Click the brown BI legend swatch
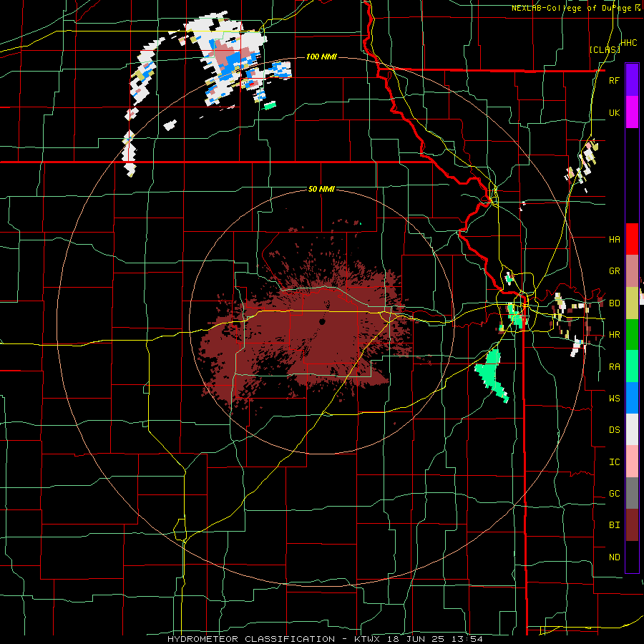The image size is (644, 644). [x=632, y=525]
